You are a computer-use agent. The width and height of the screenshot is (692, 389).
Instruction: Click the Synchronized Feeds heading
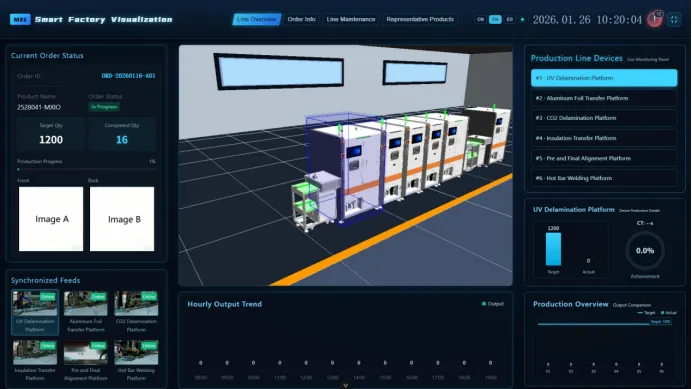click(x=45, y=280)
